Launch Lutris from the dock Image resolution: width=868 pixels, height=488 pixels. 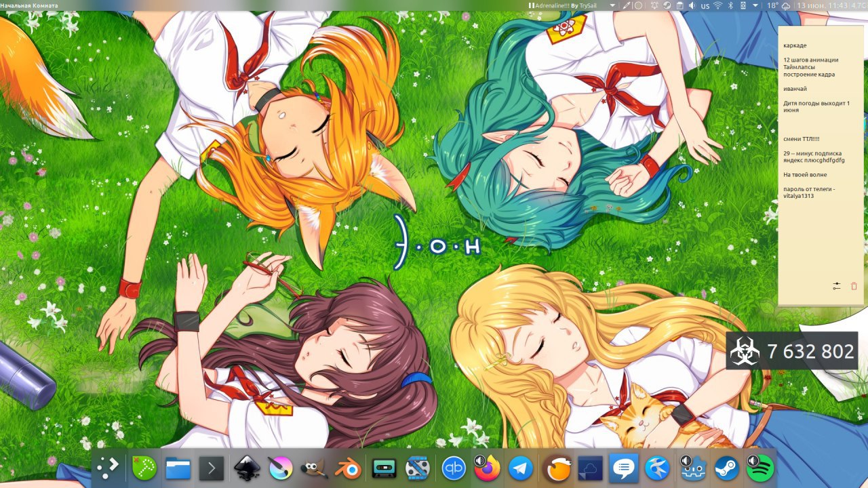pos(557,468)
